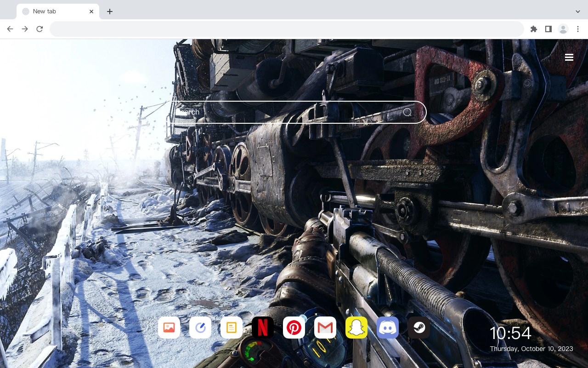Open the wallpaper image shortcut icon
The height and width of the screenshot is (368, 588).
coord(169,328)
